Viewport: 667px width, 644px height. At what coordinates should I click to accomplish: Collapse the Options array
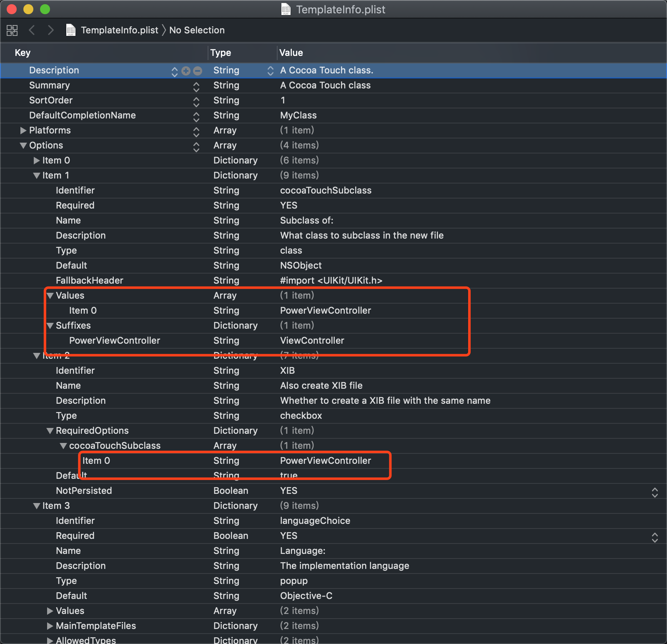(23, 146)
